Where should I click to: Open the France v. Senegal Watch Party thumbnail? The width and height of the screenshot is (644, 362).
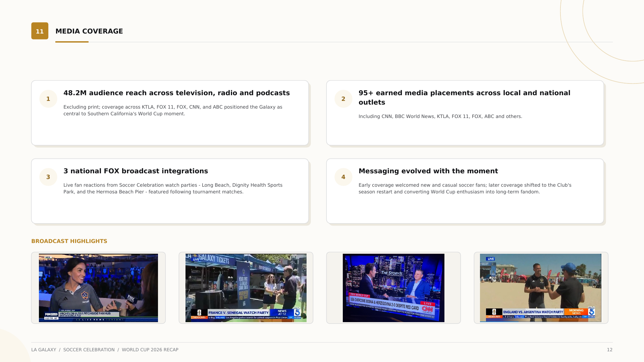[x=246, y=288]
